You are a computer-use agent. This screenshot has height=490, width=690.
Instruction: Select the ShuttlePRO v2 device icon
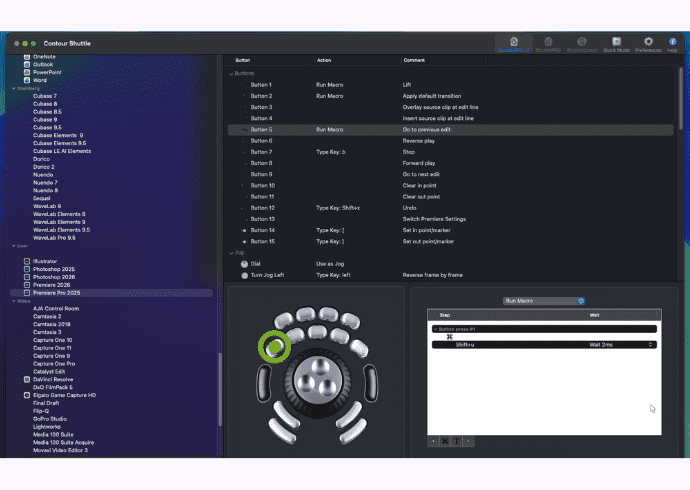pos(512,44)
